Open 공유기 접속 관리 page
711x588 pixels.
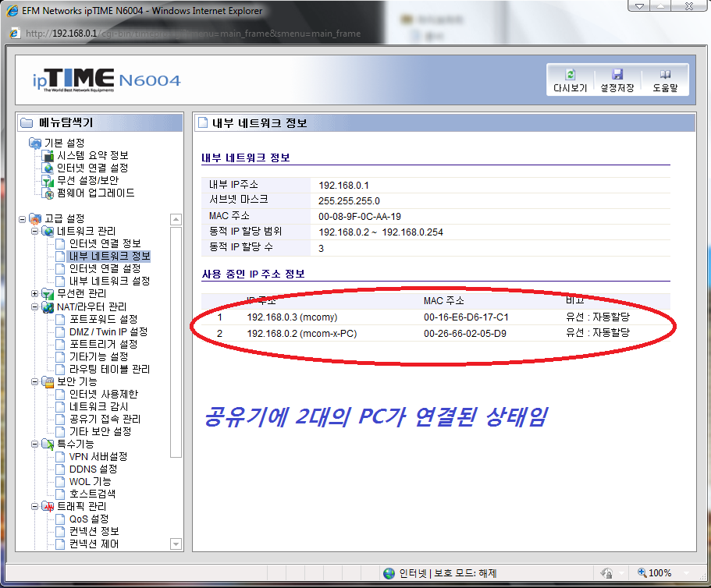click(x=105, y=420)
